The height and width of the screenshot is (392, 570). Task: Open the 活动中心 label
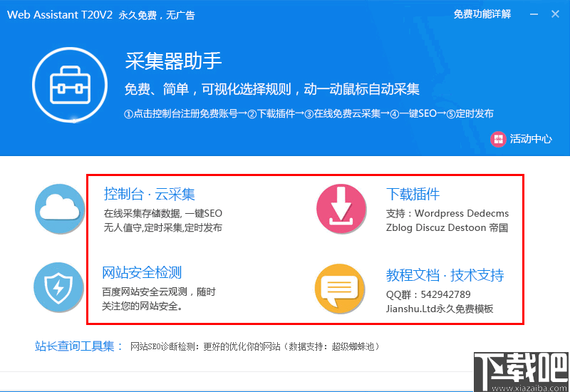[531, 139]
